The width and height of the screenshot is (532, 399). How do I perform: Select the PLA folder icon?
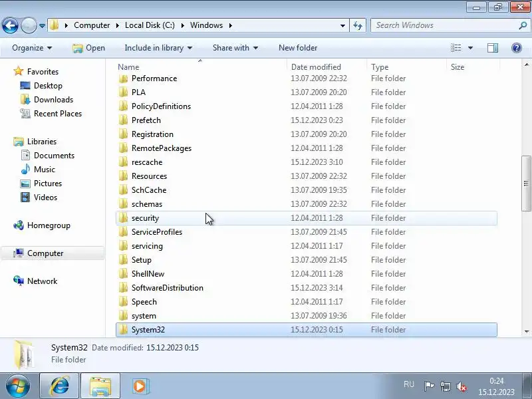click(123, 92)
